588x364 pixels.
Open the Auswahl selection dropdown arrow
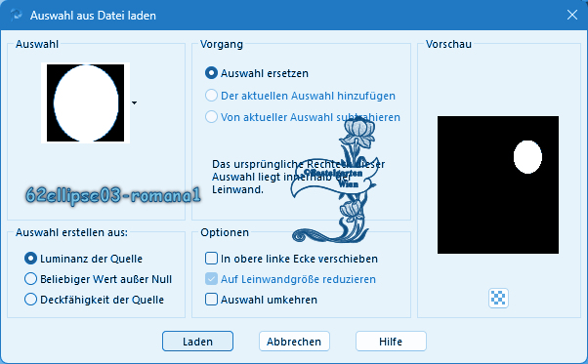[134, 102]
